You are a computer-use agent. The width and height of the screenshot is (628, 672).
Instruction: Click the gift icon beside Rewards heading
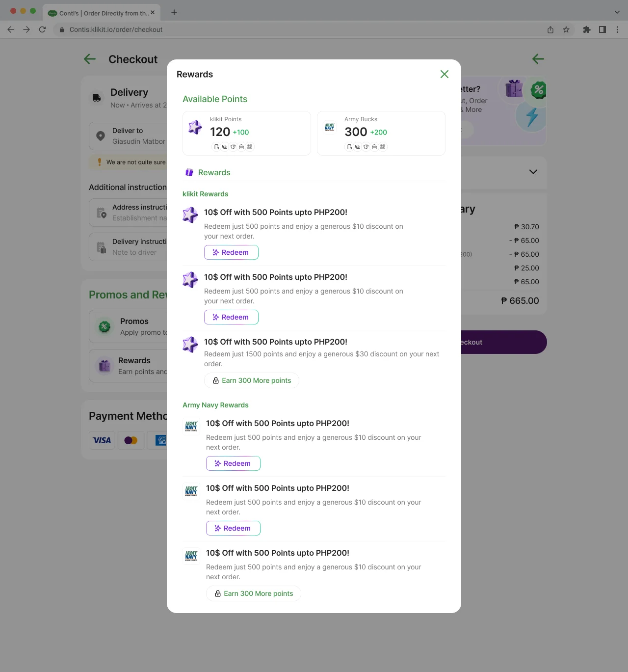point(189,172)
